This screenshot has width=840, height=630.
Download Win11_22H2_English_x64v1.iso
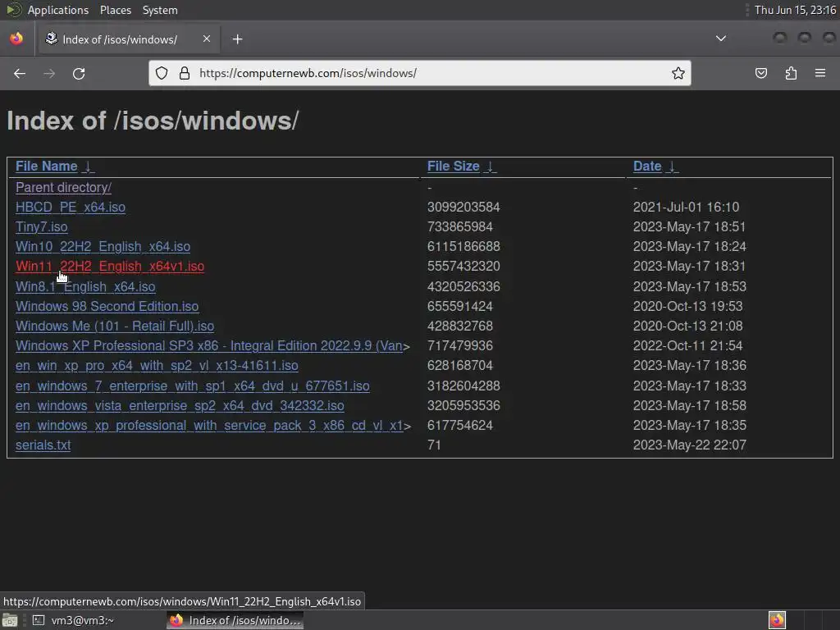110,267
